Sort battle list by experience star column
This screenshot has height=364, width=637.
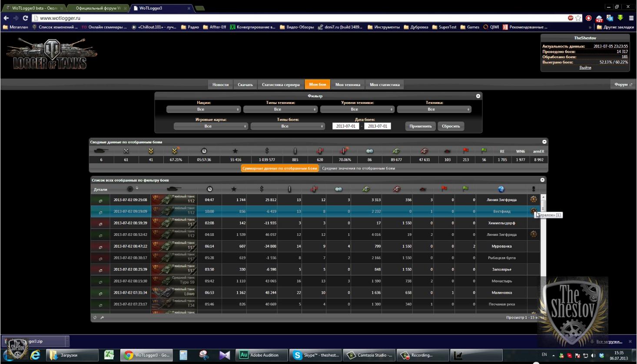pos(234,189)
